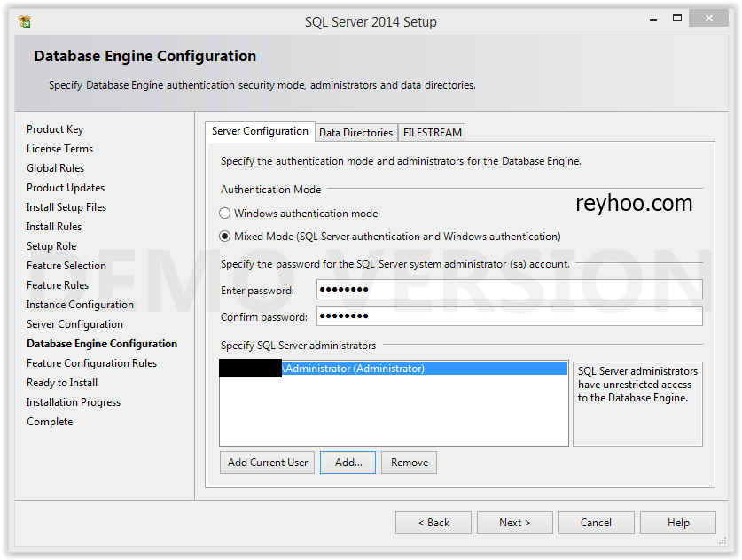
Task: Click the Database Engine Configuration page heading
Action: point(144,56)
